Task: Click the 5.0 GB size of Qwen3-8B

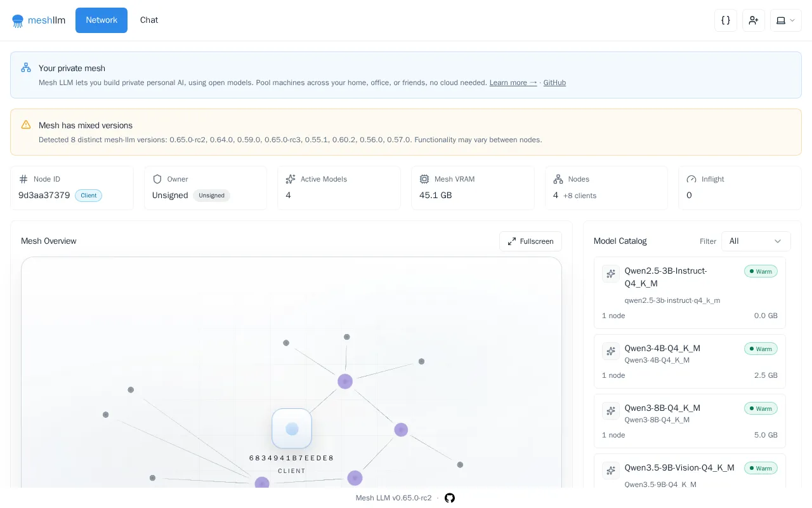Action: point(766,435)
